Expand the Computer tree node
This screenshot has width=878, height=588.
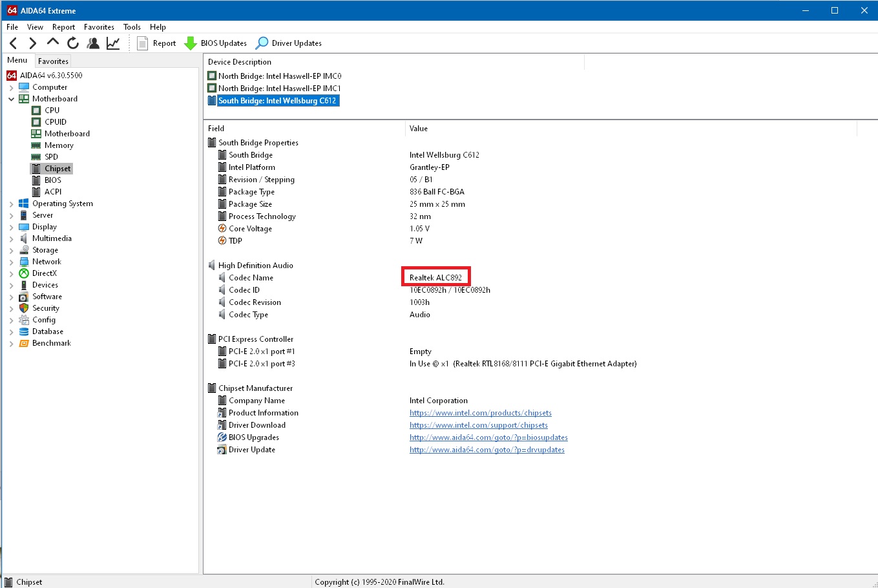click(11, 87)
